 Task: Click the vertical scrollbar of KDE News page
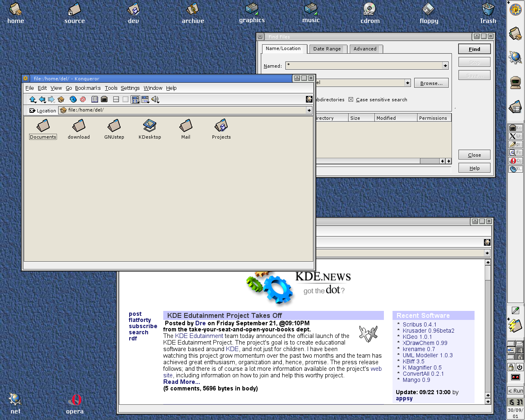pyautogui.click(x=488, y=331)
